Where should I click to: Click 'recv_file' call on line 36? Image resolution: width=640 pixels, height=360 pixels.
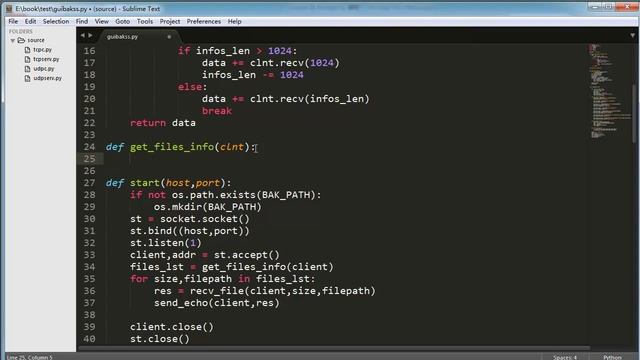click(217, 291)
